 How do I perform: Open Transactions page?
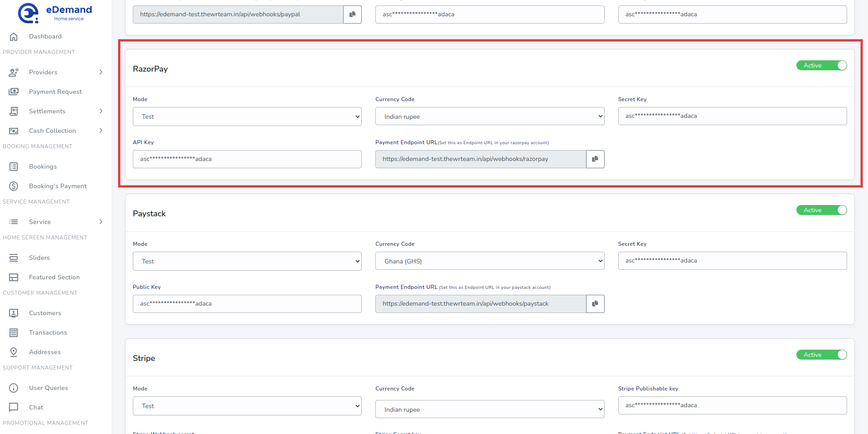48,332
